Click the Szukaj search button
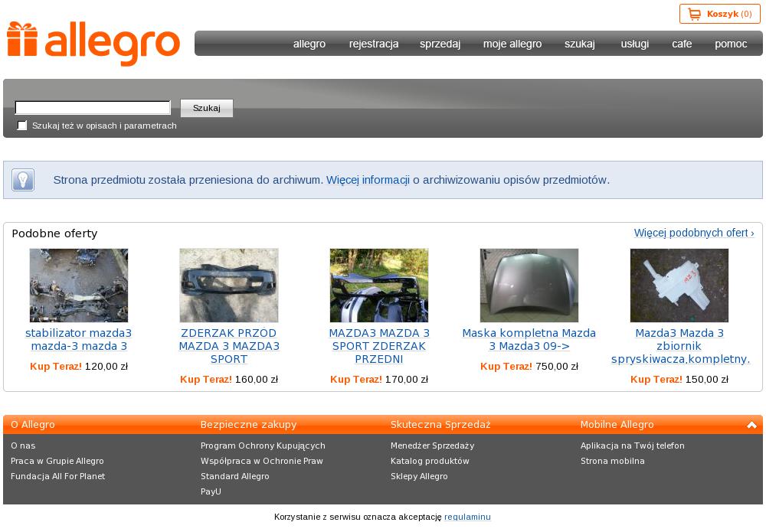The image size is (766, 532). tap(207, 108)
